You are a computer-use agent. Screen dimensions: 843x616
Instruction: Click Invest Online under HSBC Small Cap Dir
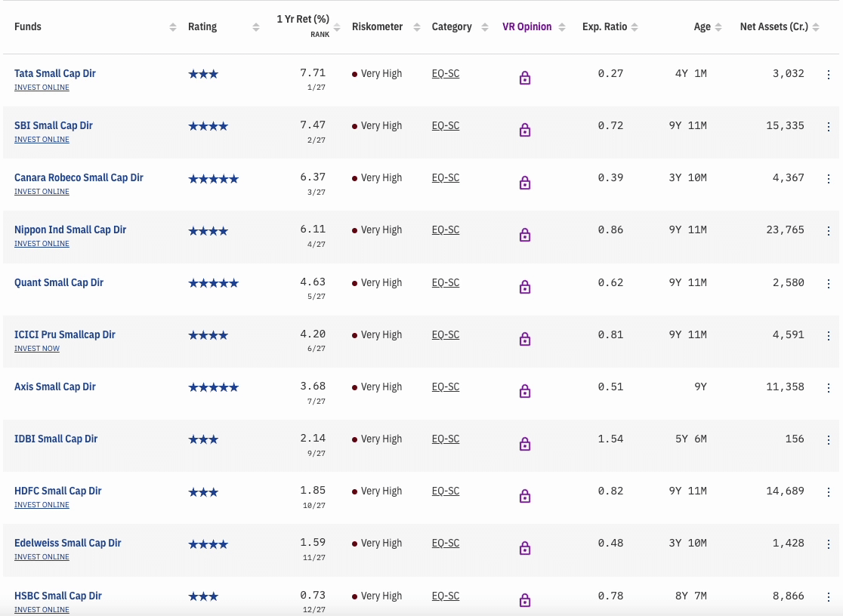coord(42,609)
